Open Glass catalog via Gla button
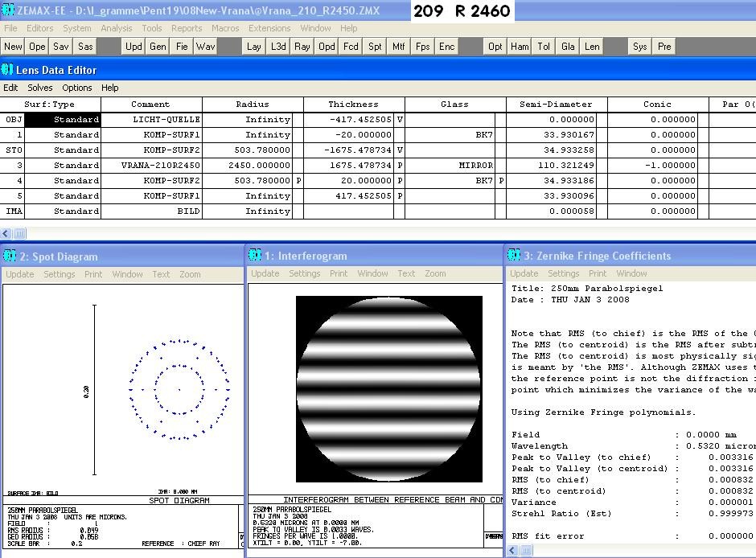 (568, 47)
